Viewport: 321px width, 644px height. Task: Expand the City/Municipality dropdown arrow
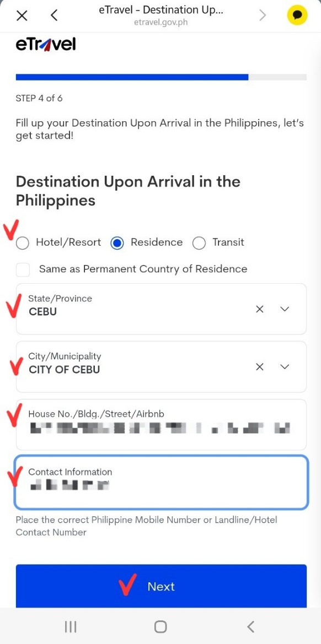tap(285, 367)
